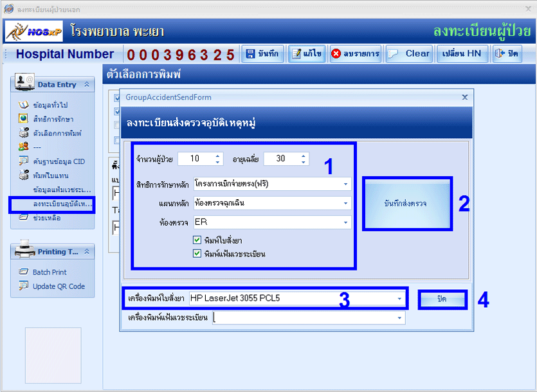Open the เครื่องพิมพ์ใบสั่งยา printer dropdown
Screen dimensions: 537x392
coord(399,299)
